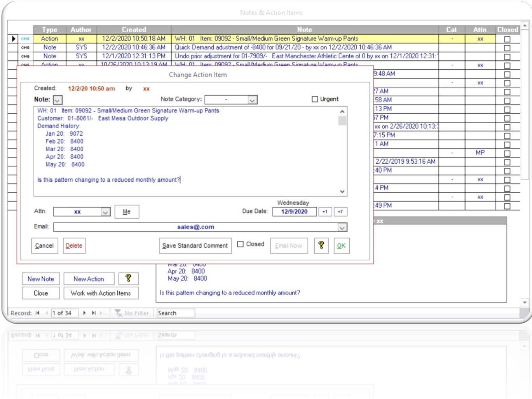This screenshot has height=399, width=532.
Task: Tick Closed checkbox for 10:46:36 AM Note row
Action: click(507, 48)
